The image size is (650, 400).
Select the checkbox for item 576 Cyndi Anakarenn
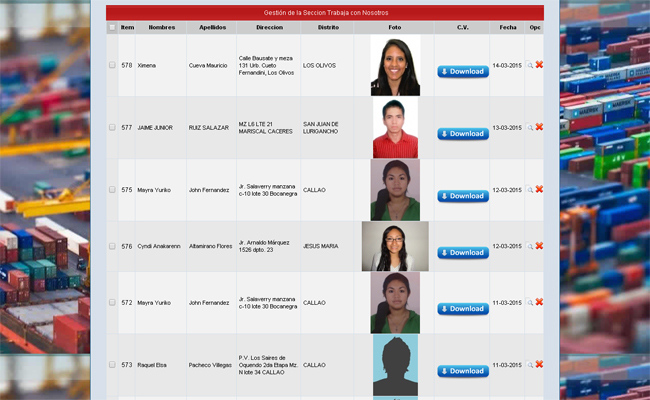(112, 246)
